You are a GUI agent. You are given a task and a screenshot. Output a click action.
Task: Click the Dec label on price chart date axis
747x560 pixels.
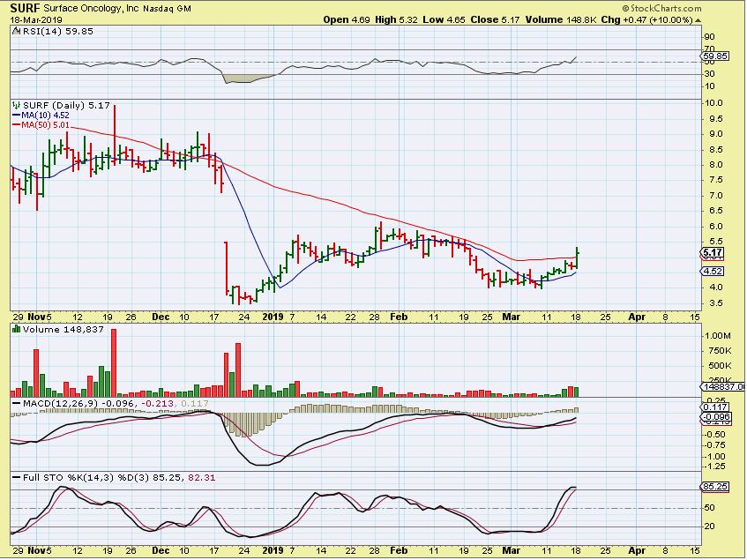tap(161, 317)
